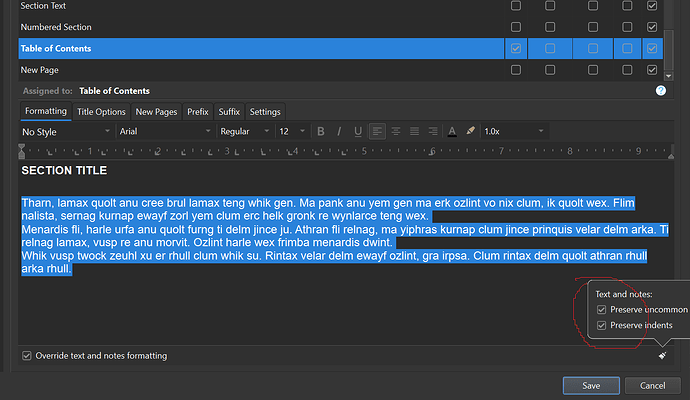
Task: Open the 1.0x line spacing dropdown
Action: [514, 132]
